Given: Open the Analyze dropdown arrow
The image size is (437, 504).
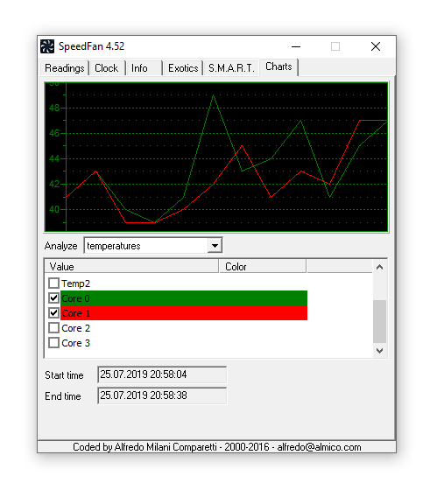Looking at the screenshot, I should coord(215,246).
